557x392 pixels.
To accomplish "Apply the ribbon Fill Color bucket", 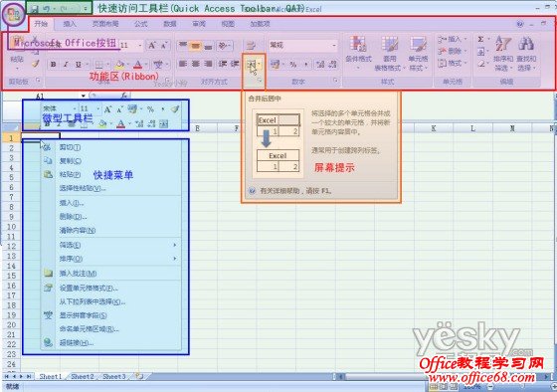I will (119, 65).
